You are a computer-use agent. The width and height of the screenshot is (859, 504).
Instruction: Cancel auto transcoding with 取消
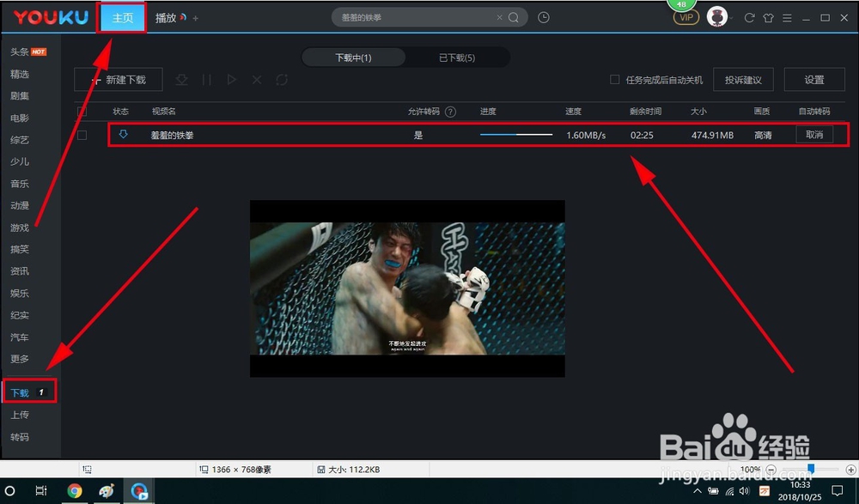pos(814,135)
